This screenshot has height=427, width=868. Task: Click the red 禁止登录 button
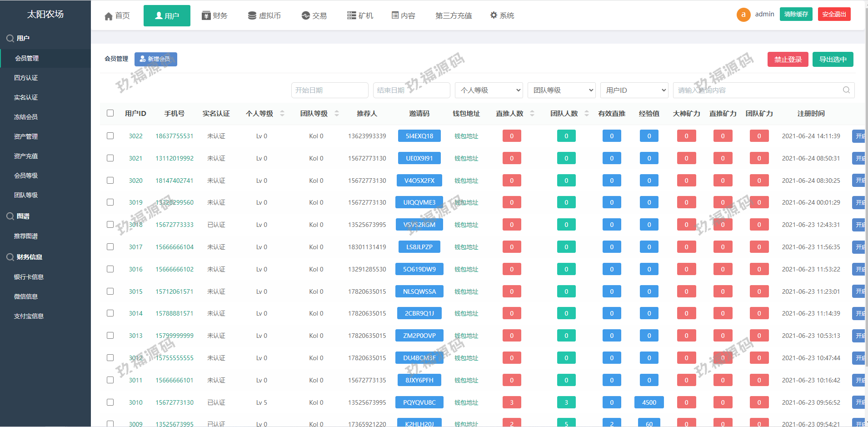pos(788,60)
